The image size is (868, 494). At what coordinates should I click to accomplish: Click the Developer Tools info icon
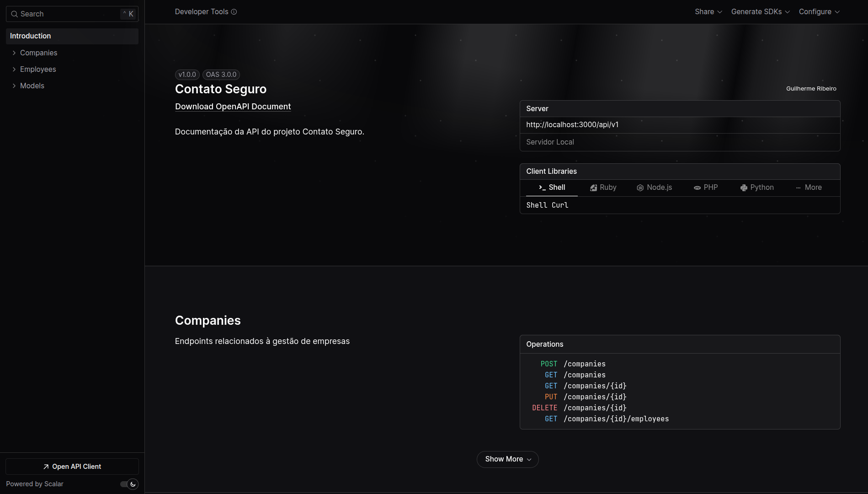(234, 12)
